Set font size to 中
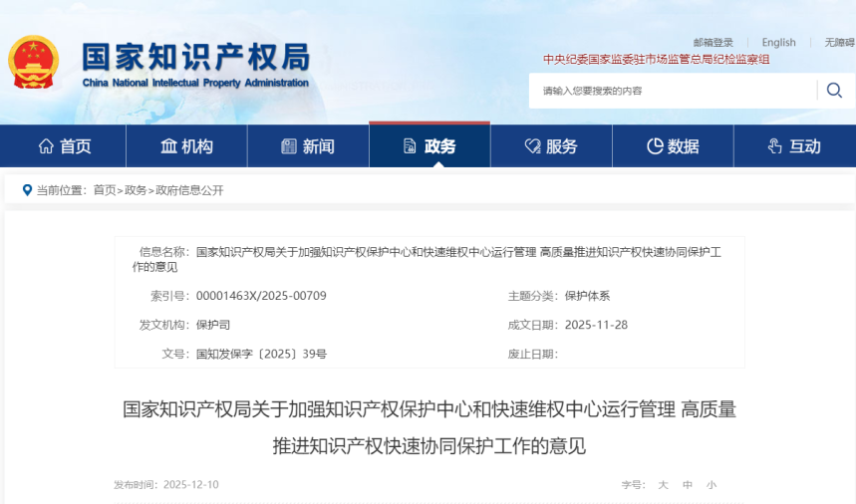 pos(688,485)
